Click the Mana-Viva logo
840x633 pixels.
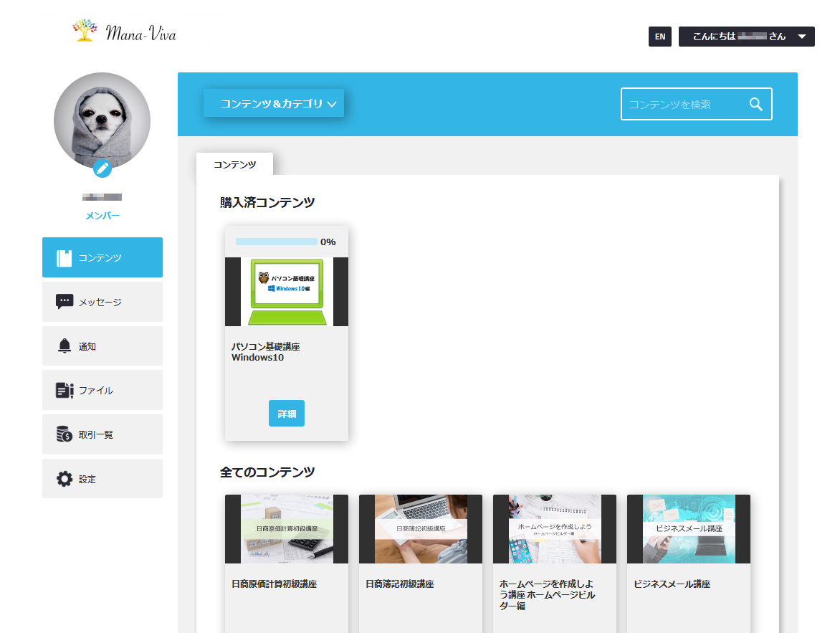[125, 32]
